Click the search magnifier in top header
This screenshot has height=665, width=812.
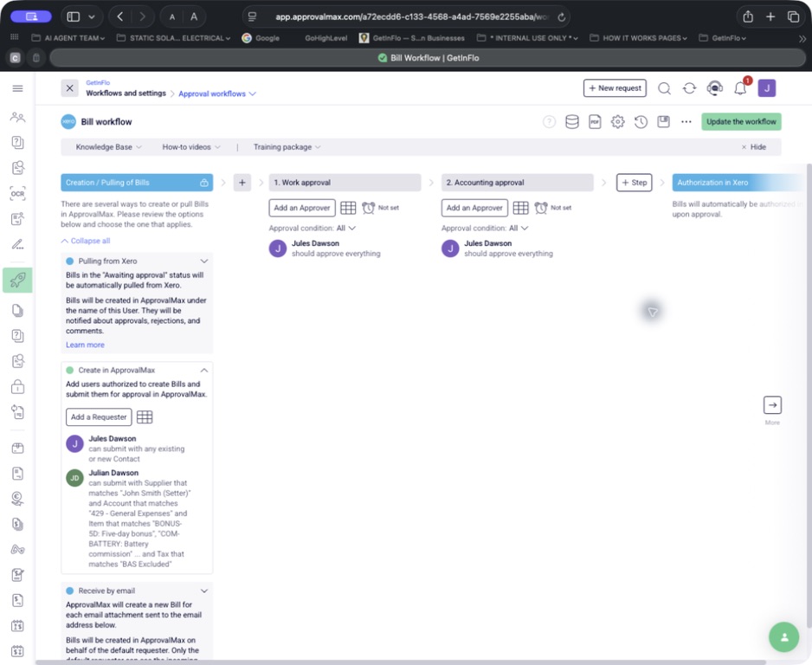click(665, 88)
